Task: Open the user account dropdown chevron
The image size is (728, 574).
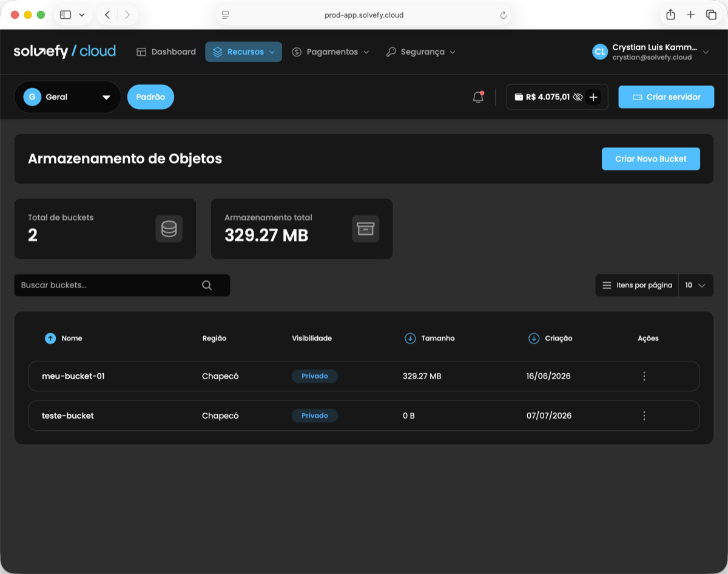Action: pyautogui.click(x=706, y=52)
